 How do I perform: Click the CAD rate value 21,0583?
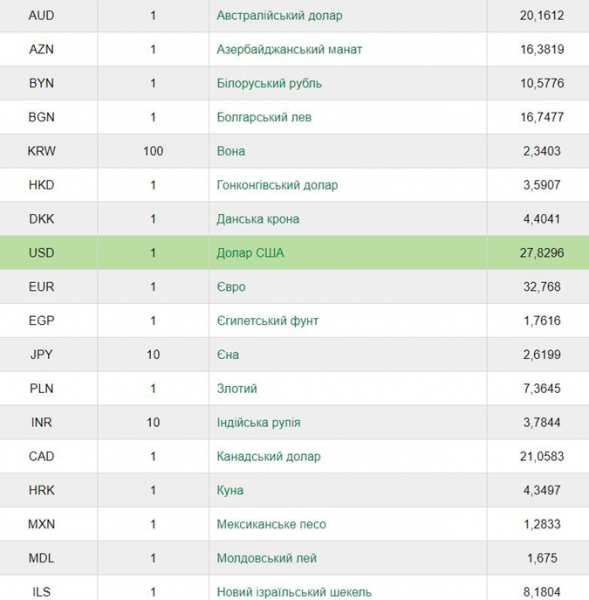click(542, 457)
